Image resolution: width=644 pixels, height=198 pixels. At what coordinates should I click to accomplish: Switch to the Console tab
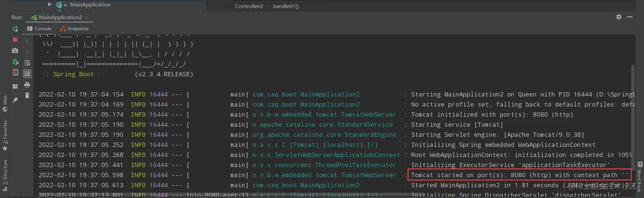tap(39, 29)
